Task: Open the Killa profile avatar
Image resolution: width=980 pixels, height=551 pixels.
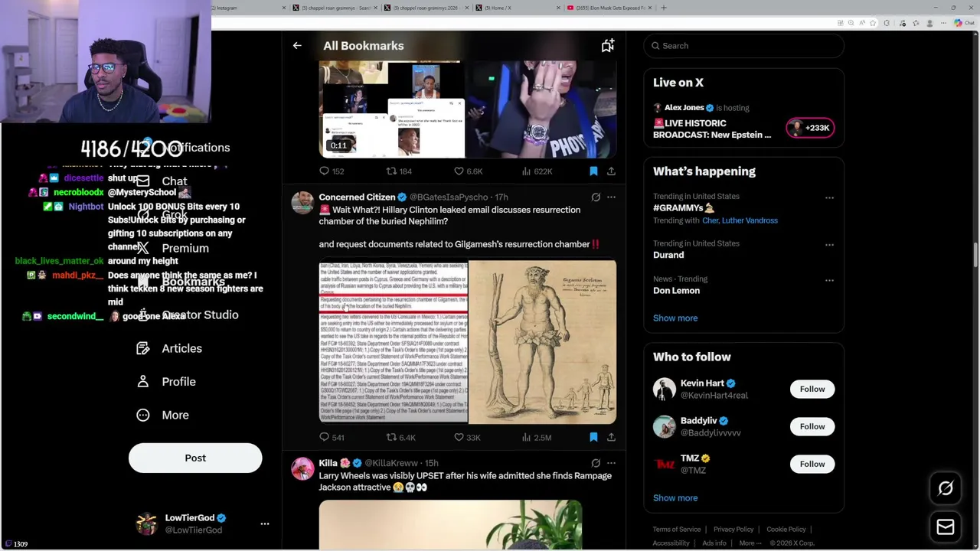Action: pyautogui.click(x=302, y=469)
